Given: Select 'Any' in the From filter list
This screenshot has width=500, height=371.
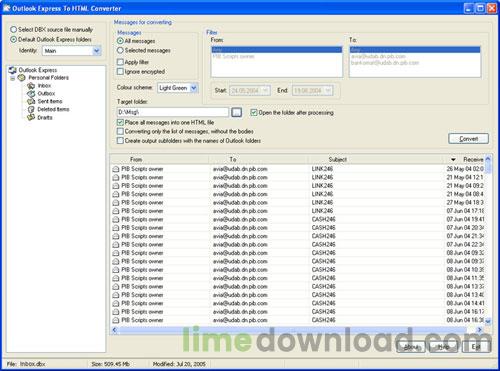Looking at the screenshot, I should (x=277, y=50).
